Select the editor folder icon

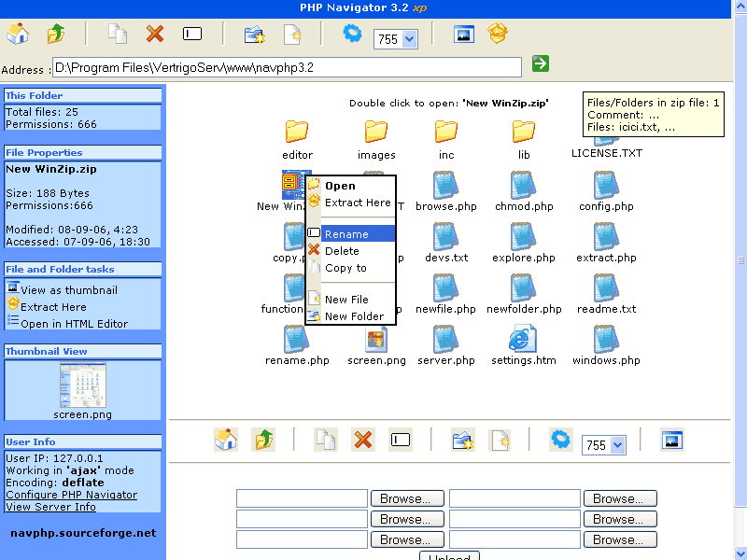[x=297, y=132]
